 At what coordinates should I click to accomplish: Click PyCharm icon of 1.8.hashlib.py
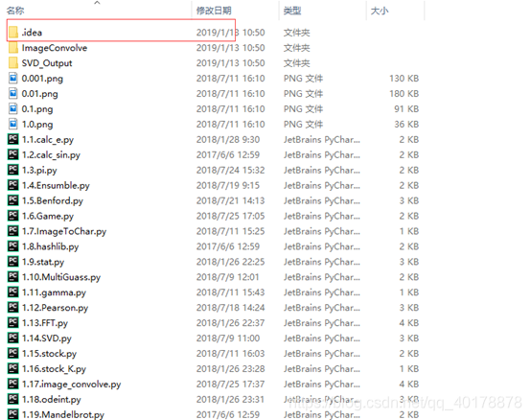coord(12,246)
